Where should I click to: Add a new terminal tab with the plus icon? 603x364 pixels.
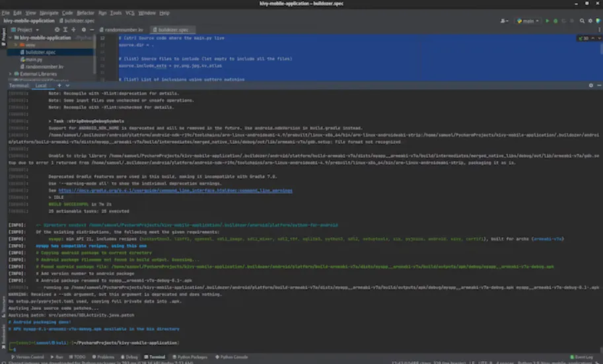click(59, 85)
